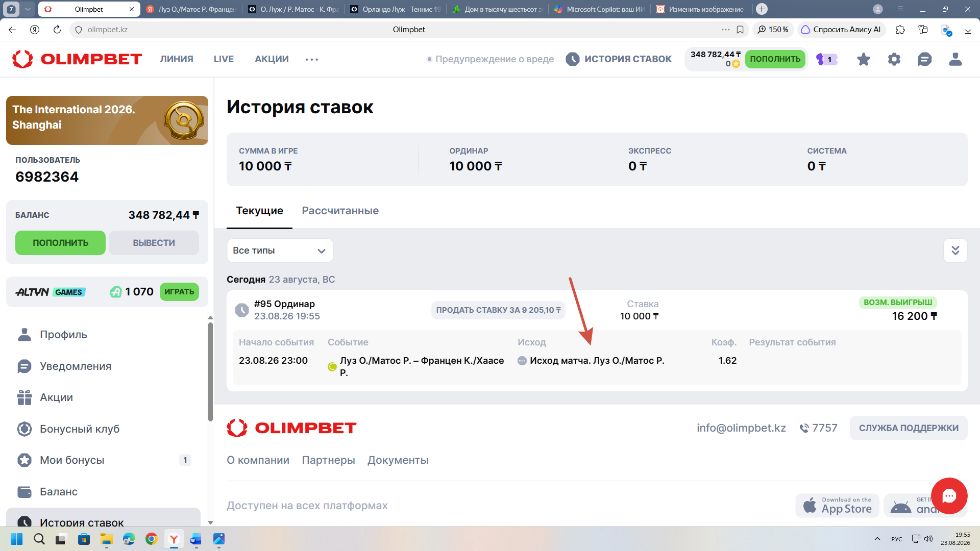Click the Olimpbet logo in header
The width and height of the screenshot is (980, 551).
point(77,59)
